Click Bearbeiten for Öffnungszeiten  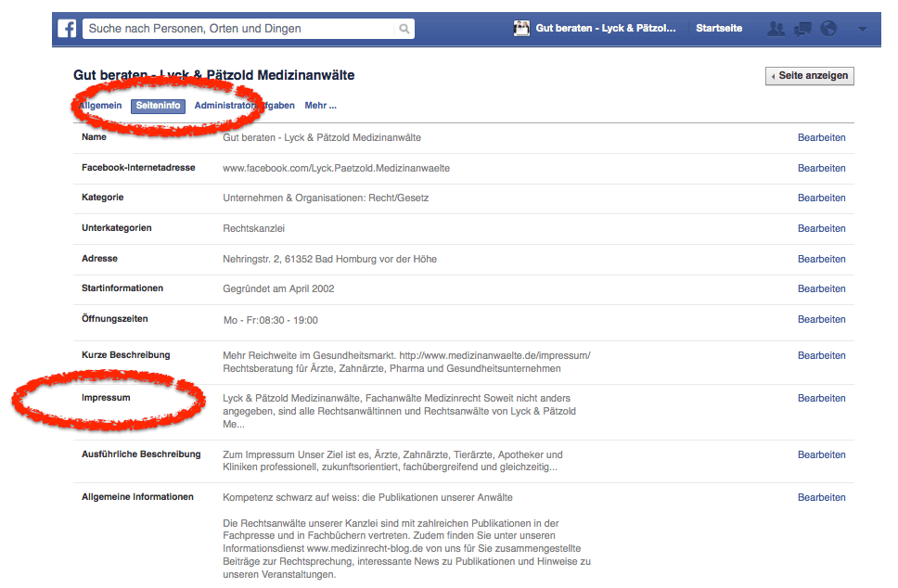(821, 319)
